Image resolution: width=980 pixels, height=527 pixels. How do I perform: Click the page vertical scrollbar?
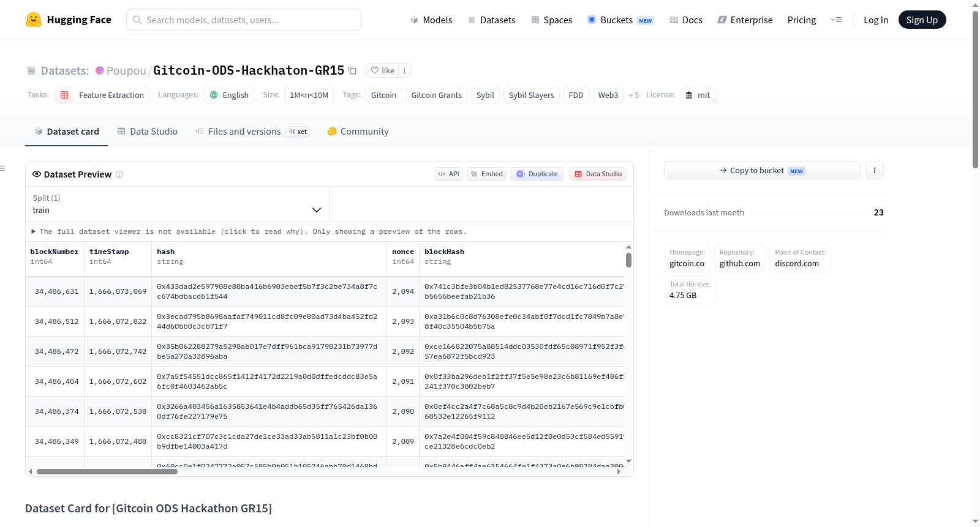pyautogui.click(x=975, y=89)
